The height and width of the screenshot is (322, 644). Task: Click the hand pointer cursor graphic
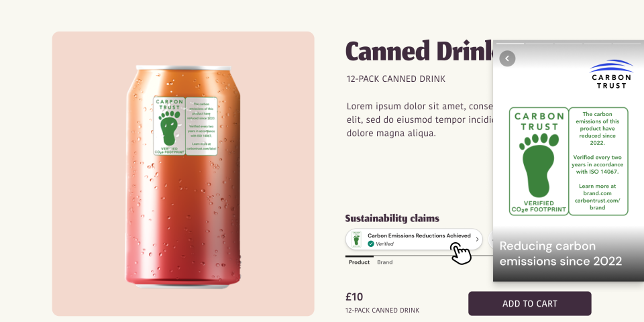[x=461, y=254]
